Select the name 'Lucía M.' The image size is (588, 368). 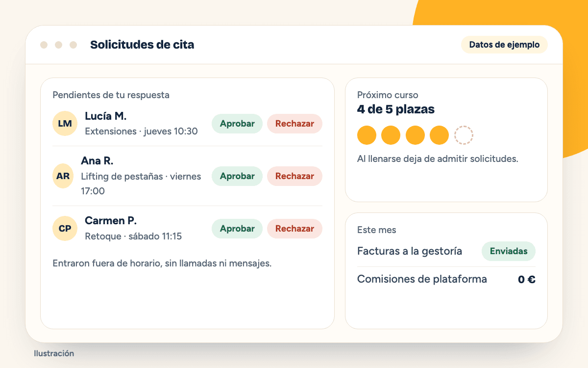click(105, 116)
